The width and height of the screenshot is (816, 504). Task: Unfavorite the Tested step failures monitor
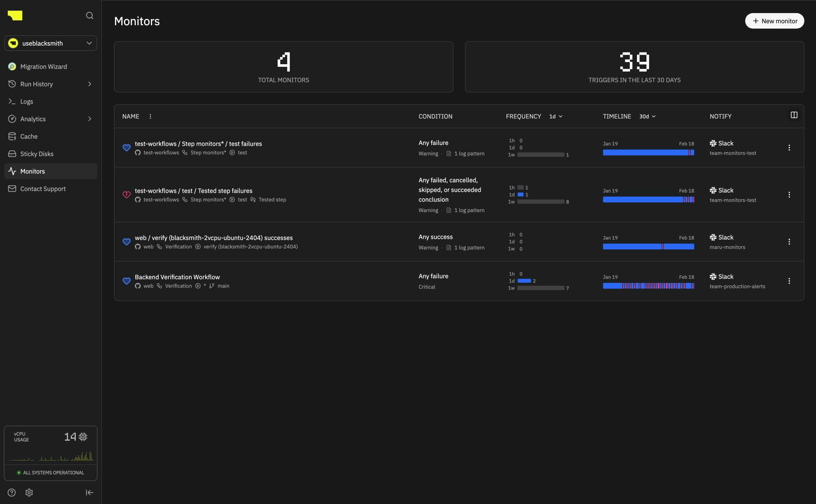[127, 194]
